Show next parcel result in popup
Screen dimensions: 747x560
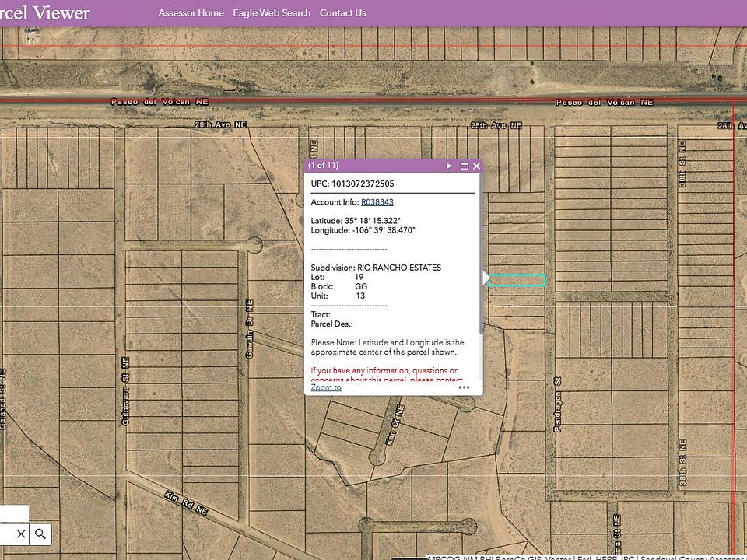coord(449,166)
